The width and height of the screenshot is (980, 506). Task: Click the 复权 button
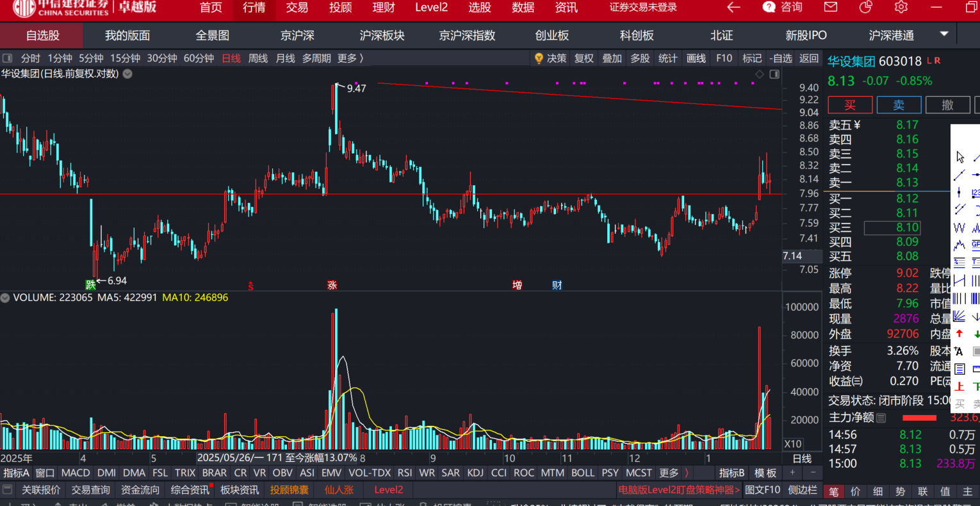pos(584,58)
